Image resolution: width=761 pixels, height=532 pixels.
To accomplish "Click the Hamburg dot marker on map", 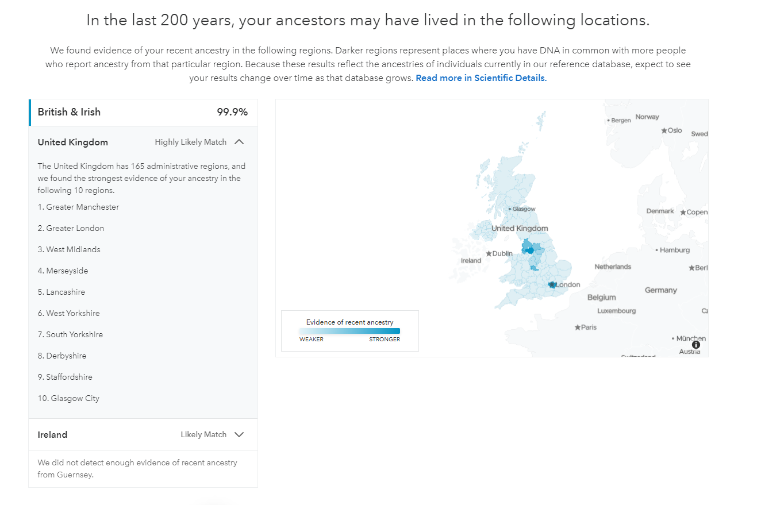I will (x=656, y=250).
